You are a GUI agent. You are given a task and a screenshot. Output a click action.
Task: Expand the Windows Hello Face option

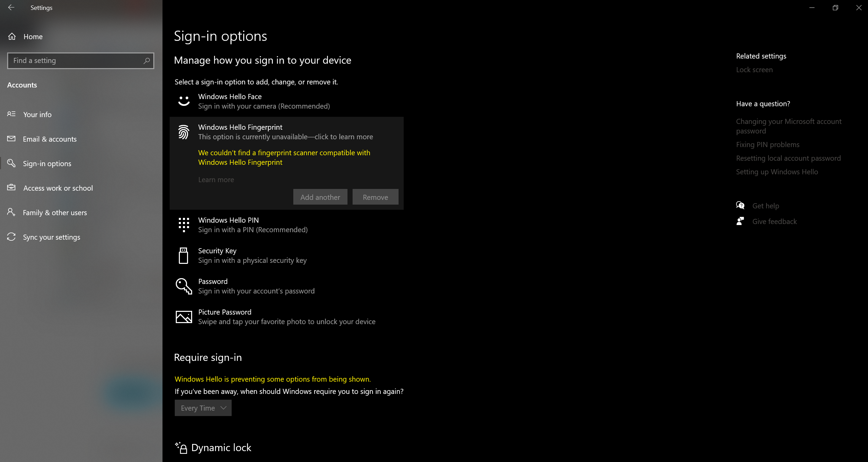[286, 101]
